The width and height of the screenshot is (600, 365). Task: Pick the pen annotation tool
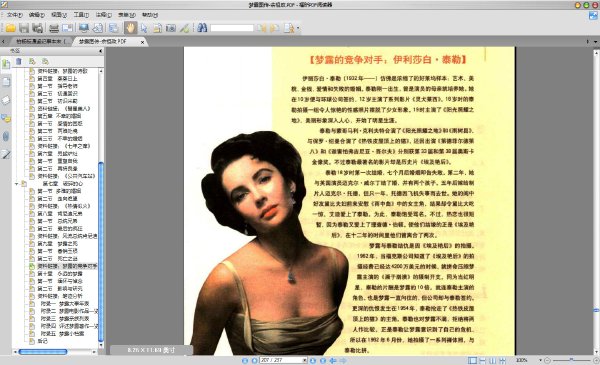pyautogui.click(x=184, y=28)
